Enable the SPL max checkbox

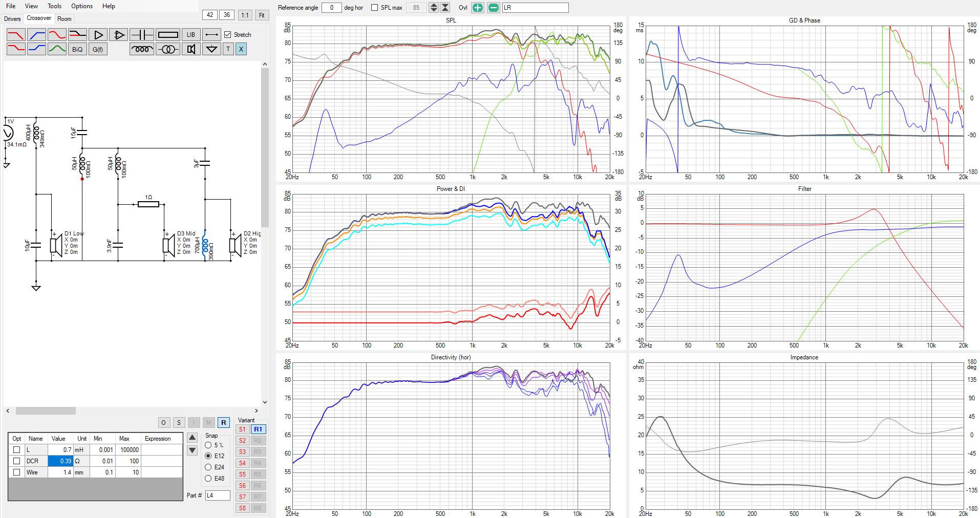(374, 8)
